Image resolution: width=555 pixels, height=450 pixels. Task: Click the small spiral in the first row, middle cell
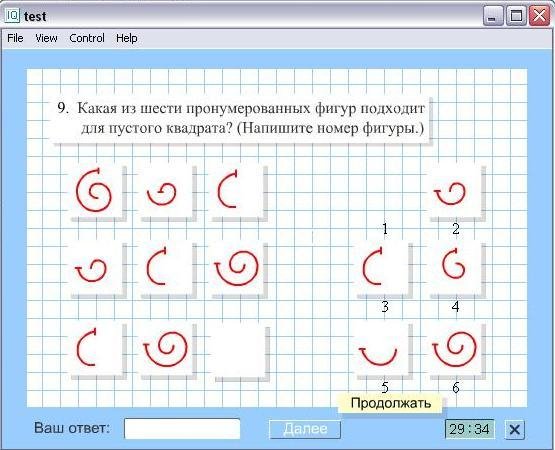166,192
